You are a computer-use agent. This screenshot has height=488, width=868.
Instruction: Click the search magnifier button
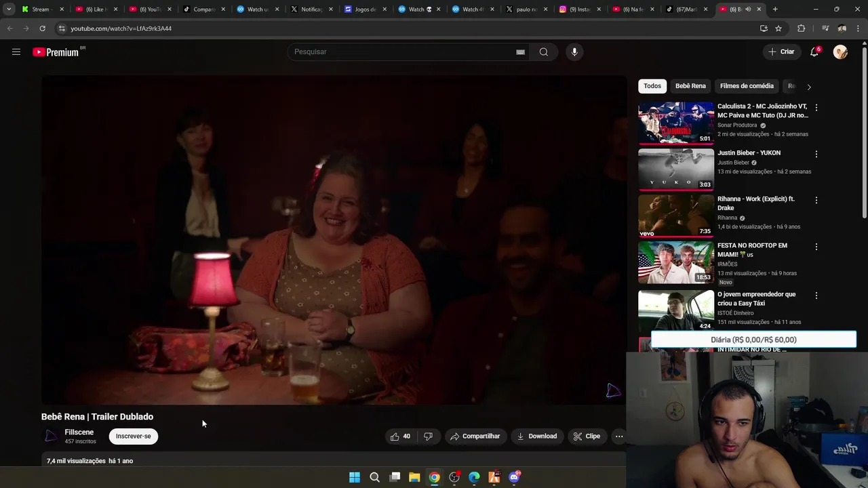click(543, 52)
